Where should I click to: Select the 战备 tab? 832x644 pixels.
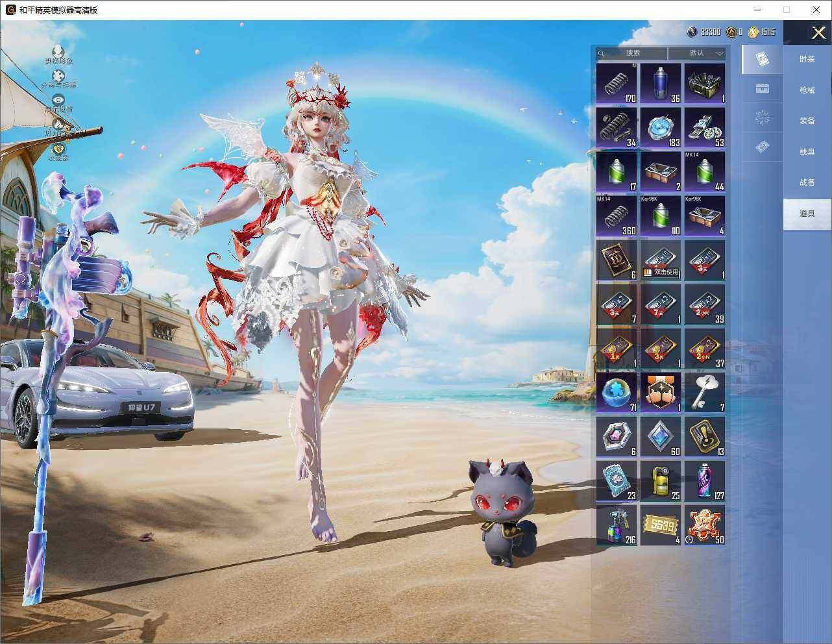tap(807, 182)
